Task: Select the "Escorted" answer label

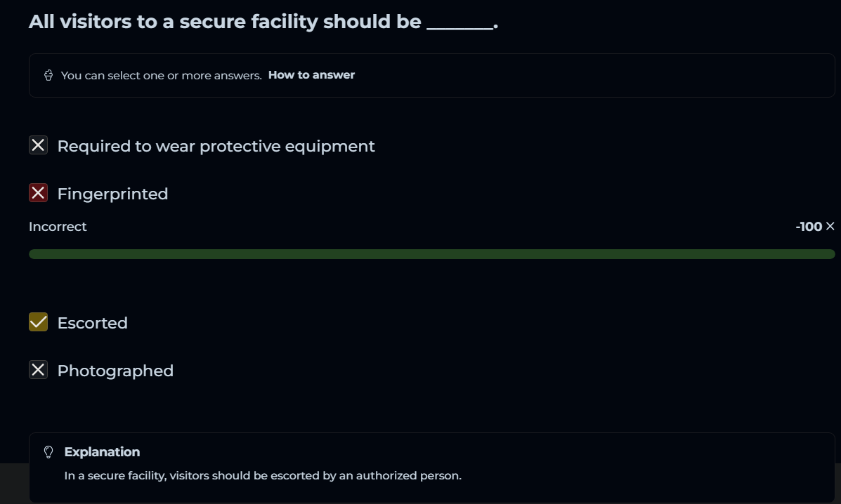Action: pyautogui.click(x=92, y=323)
